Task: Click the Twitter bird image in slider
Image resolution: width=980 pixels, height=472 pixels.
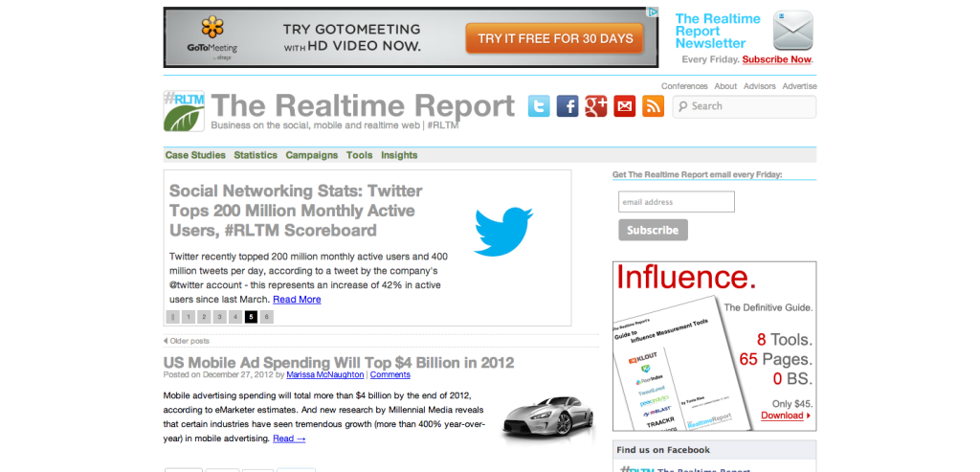Action: click(x=503, y=232)
